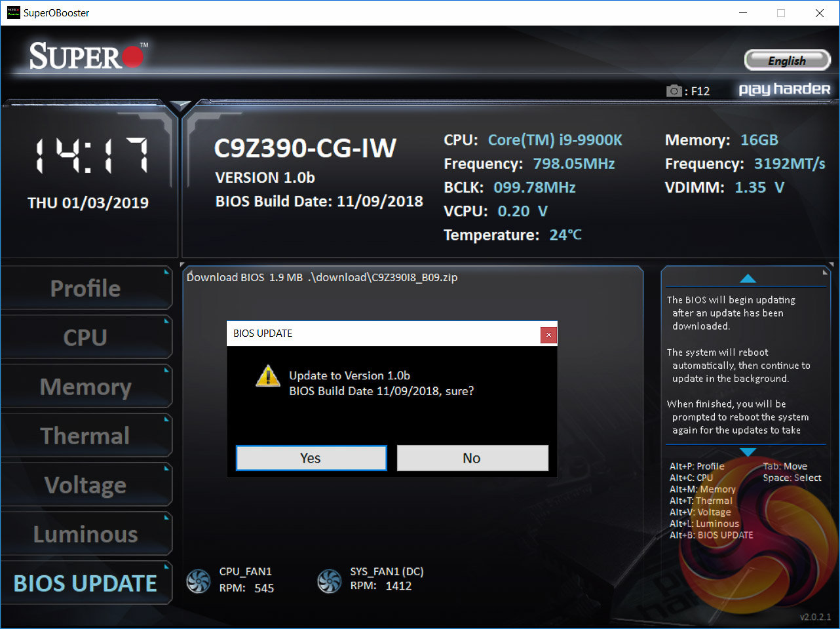Go to the Memory tab
Image resolution: width=840 pixels, height=629 pixels.
[x=86, y=387]
